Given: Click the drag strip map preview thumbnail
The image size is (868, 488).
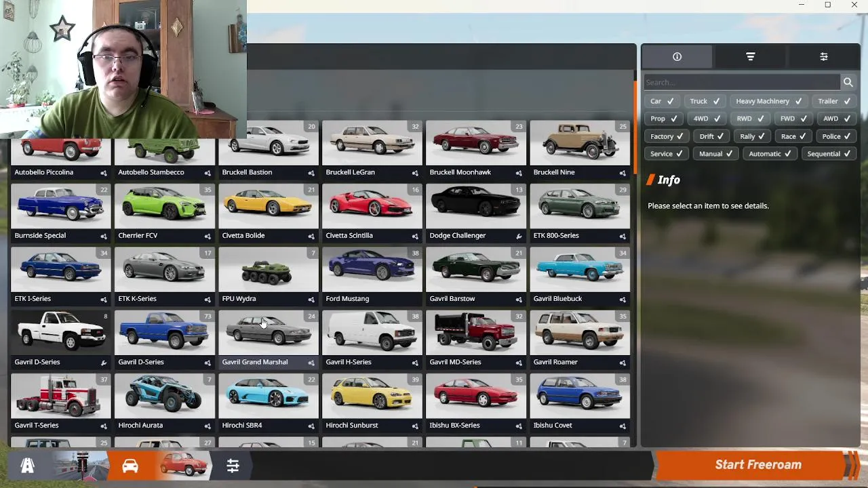Looking at the screenshot, I should (x=81, y=466).
